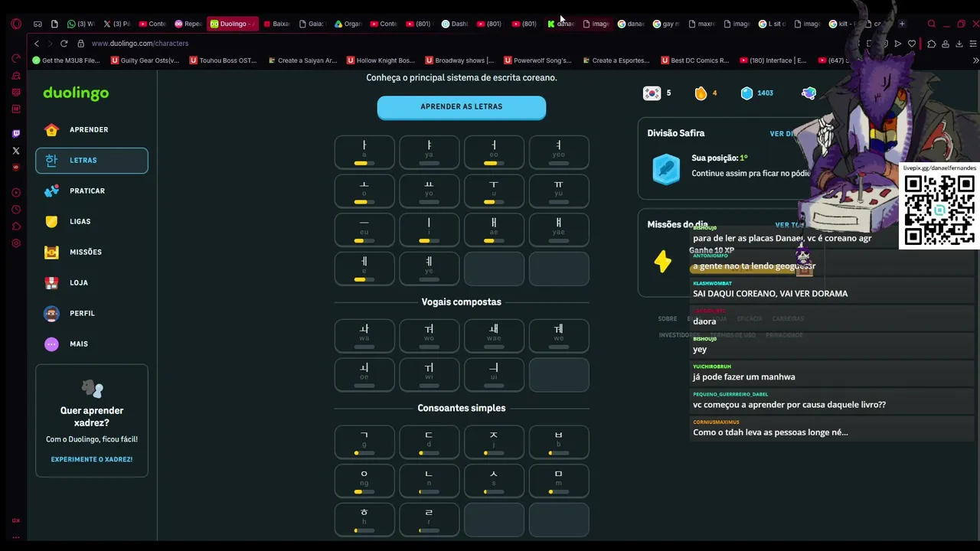Select the 'h' consonant card
This screenshot has width=980, height=551.
coord(364,520)
